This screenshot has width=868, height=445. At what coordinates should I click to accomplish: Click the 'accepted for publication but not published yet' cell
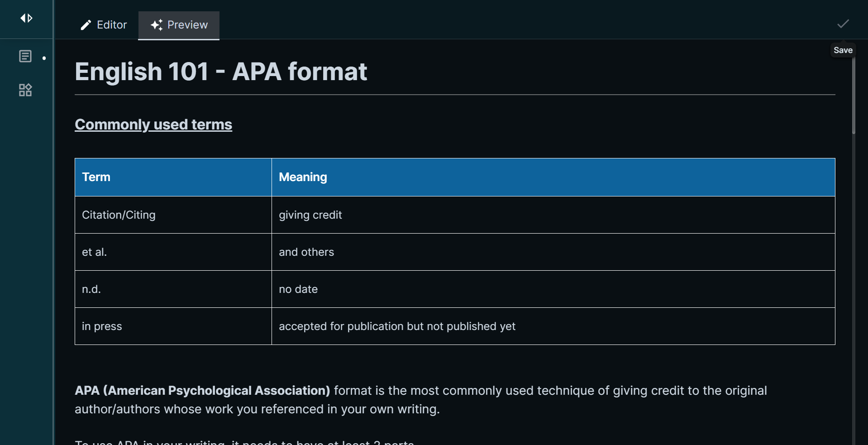(x=553, y=326)
